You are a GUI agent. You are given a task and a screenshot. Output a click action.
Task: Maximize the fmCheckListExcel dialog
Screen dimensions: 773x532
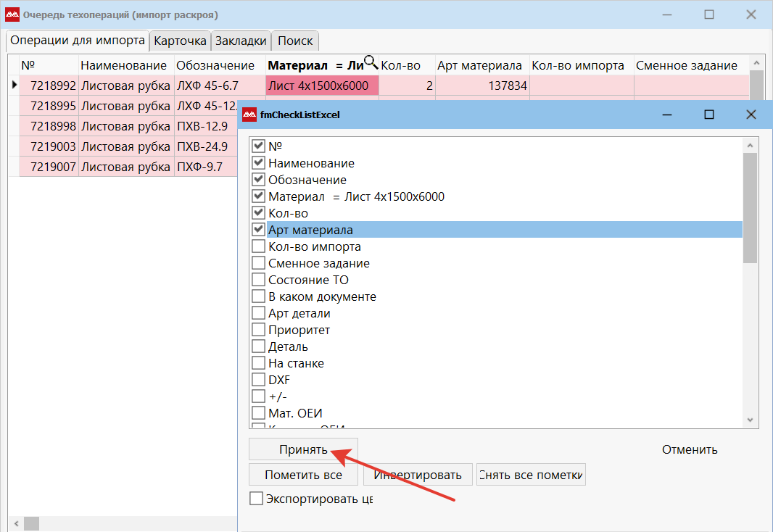click(709, 115)
